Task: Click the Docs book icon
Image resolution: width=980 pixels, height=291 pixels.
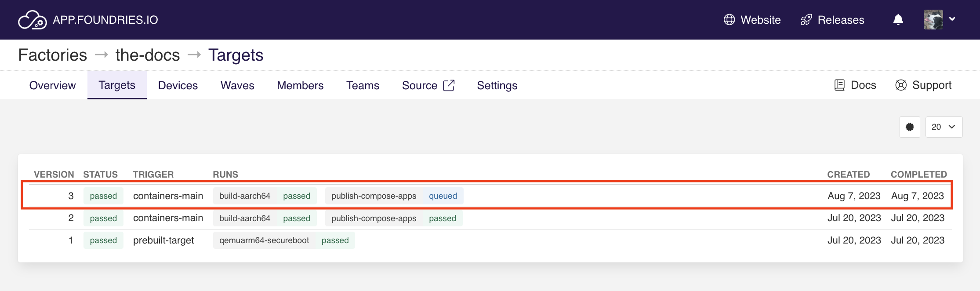Action: (x=839, y=85)
